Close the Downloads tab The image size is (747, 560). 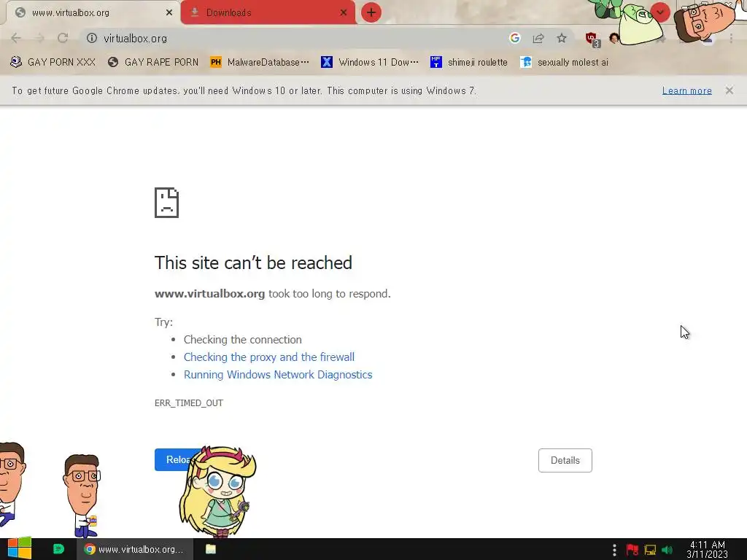click(344, 12)
